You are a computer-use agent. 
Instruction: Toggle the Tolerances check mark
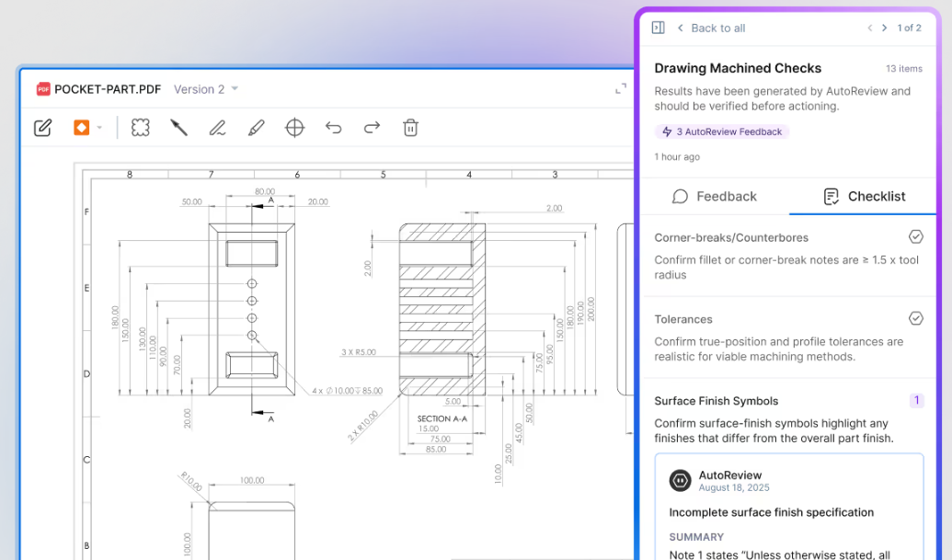[915, 318]
